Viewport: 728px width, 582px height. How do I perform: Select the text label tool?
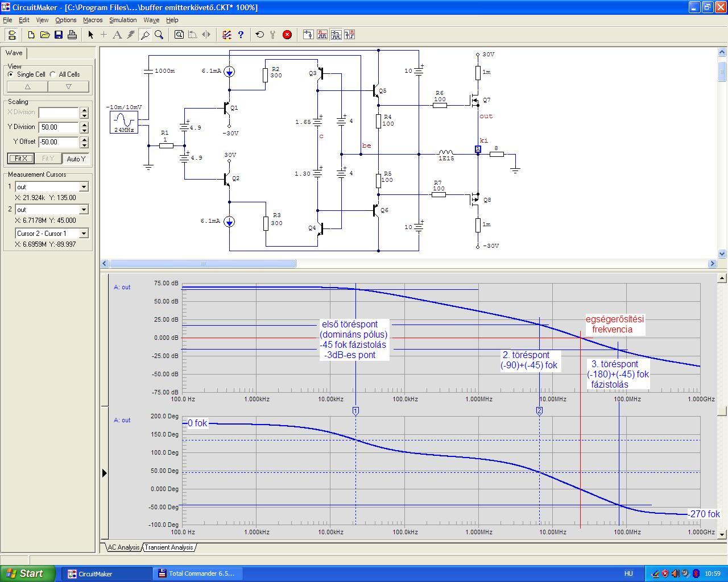117,35
